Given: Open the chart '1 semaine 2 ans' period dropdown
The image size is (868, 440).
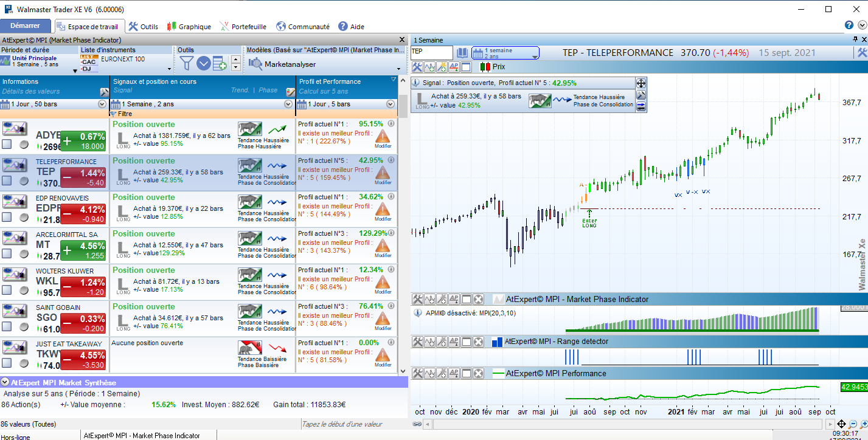Looking at the screenshot, I should 505,53.
